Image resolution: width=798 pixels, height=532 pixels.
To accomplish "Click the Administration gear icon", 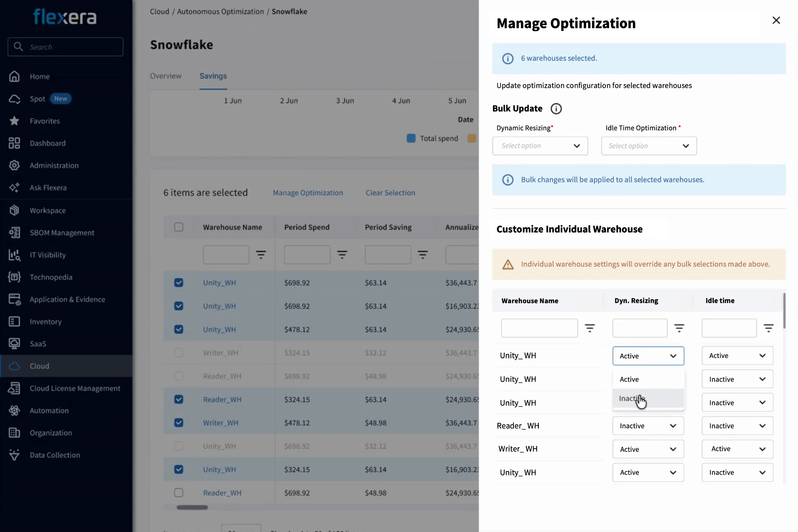I will [14, 165].
